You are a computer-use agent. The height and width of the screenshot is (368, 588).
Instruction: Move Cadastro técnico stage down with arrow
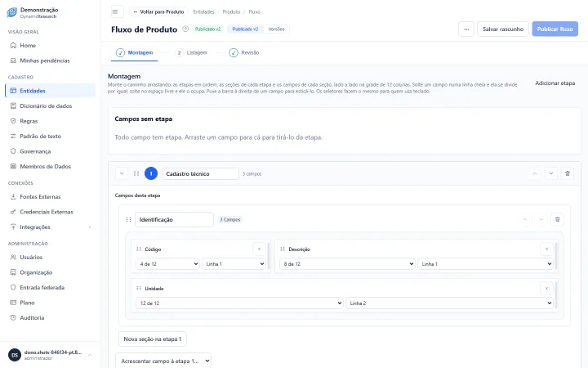click(x=551, y=173)
